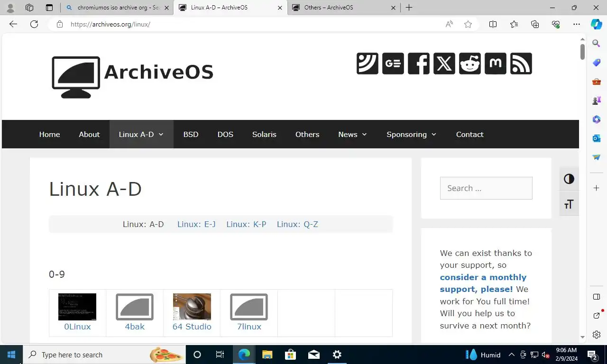This screenshot has height=364, width=607.
Task: Open the X (Twitter) social icon
Action: (444, 64)
